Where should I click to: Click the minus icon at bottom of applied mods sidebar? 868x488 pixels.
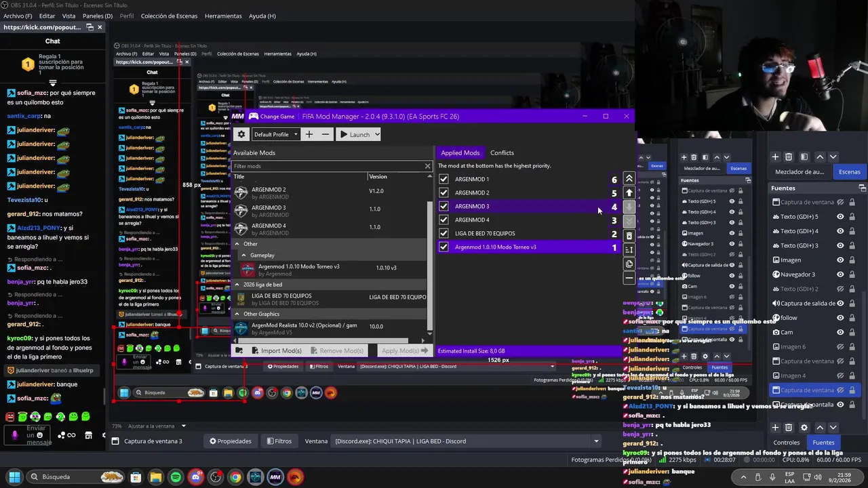click(629, 278)
